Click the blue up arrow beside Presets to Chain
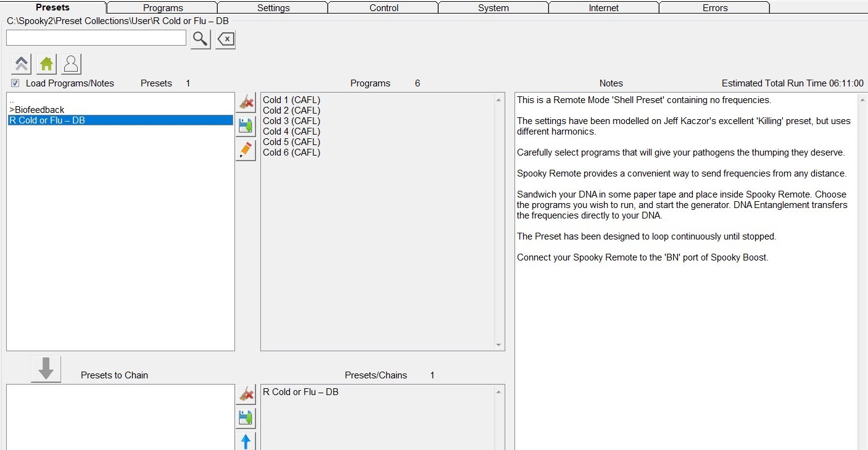Image resolution: width=868 pixels, height=450 pixels. click(246, 441)
